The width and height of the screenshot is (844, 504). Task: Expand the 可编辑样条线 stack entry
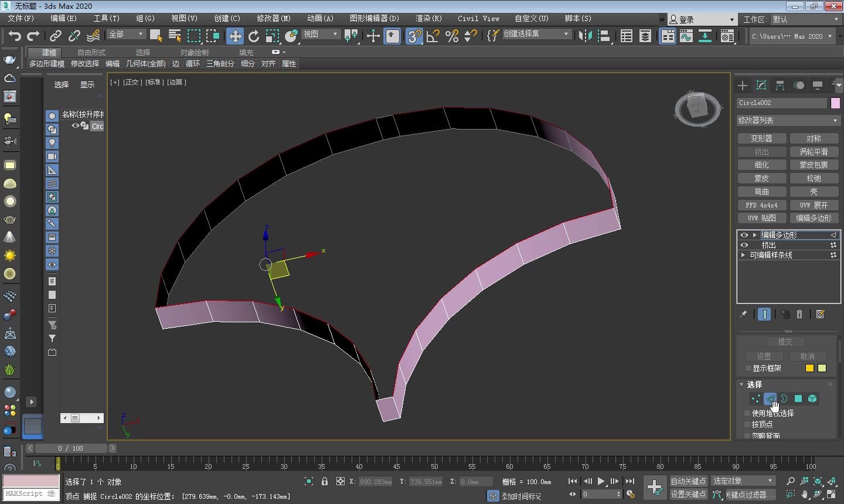(743, 255)
